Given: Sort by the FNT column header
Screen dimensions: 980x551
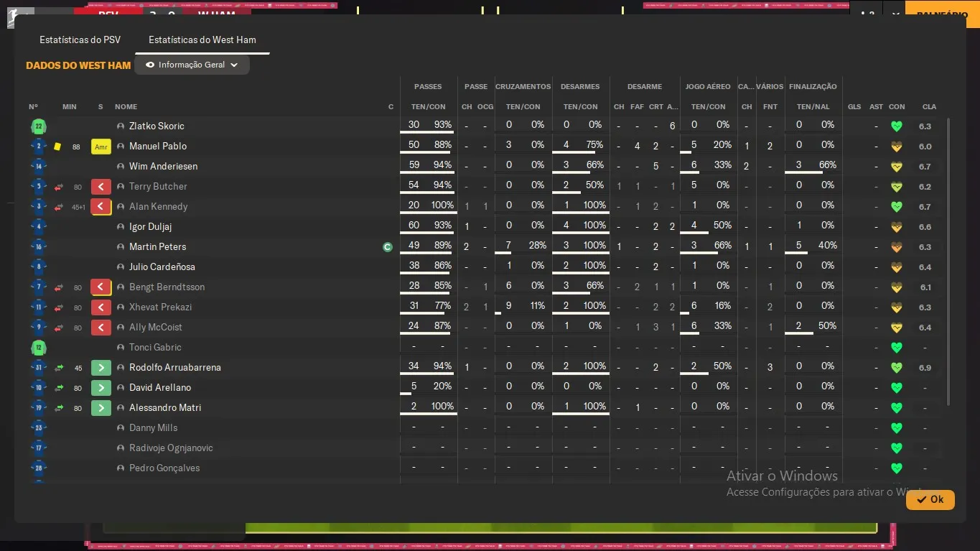Looking at the screenshot, I should [770, 107].
